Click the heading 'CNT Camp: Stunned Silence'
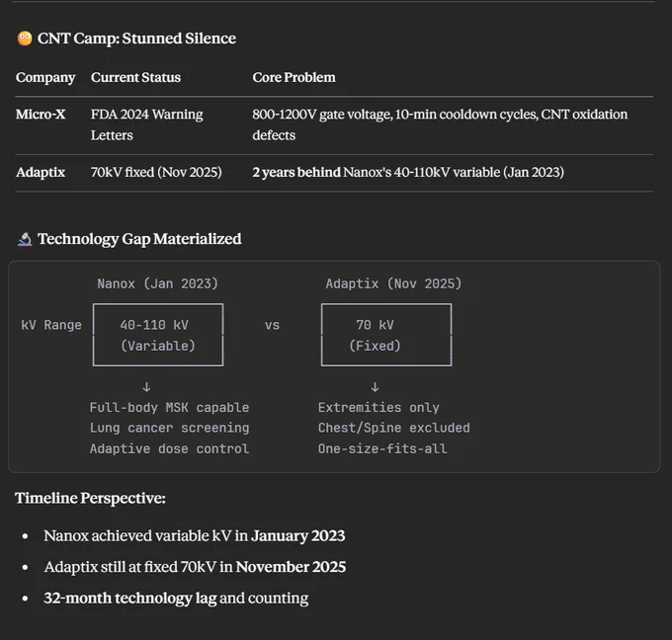 tap(136, 39)
